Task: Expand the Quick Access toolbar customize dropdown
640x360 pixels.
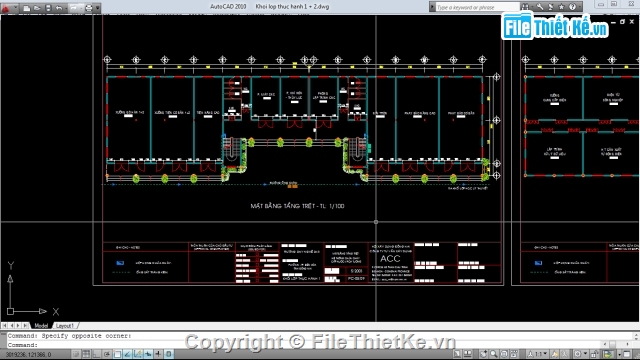Action: 98,8
